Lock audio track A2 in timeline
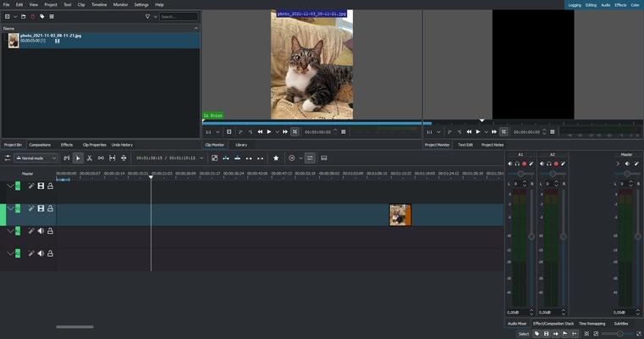Image resolution: width=644 pixels, height=339 pixels. tap(50, 253)
